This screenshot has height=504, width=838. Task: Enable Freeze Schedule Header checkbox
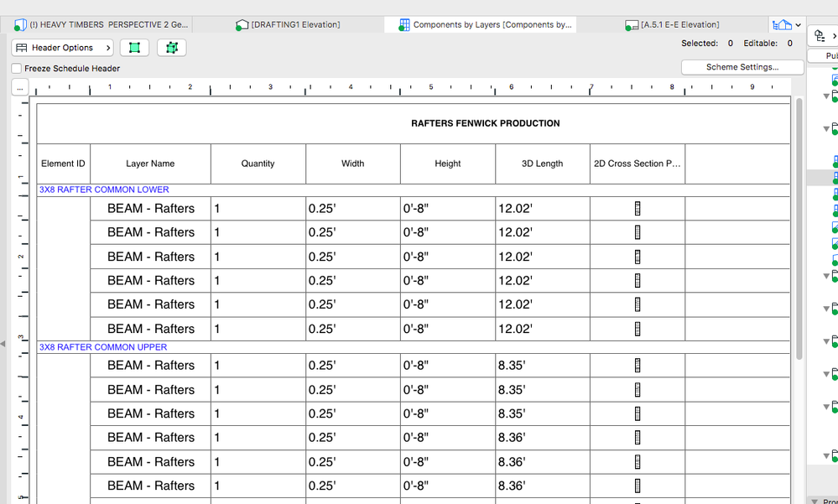point(17,69)
